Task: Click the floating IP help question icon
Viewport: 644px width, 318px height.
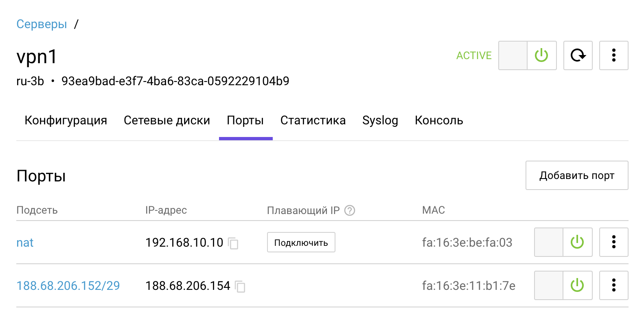Action: coord(350,210)
